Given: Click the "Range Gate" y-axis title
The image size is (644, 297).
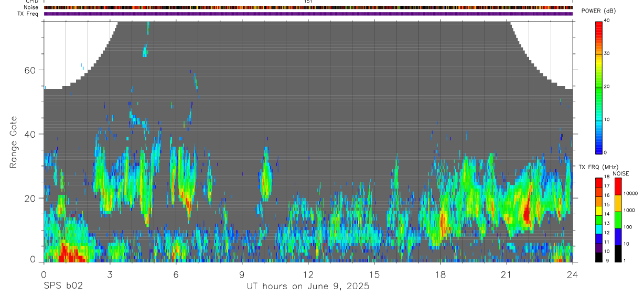Looking at the screenshot, I should (x=14, y=142).
